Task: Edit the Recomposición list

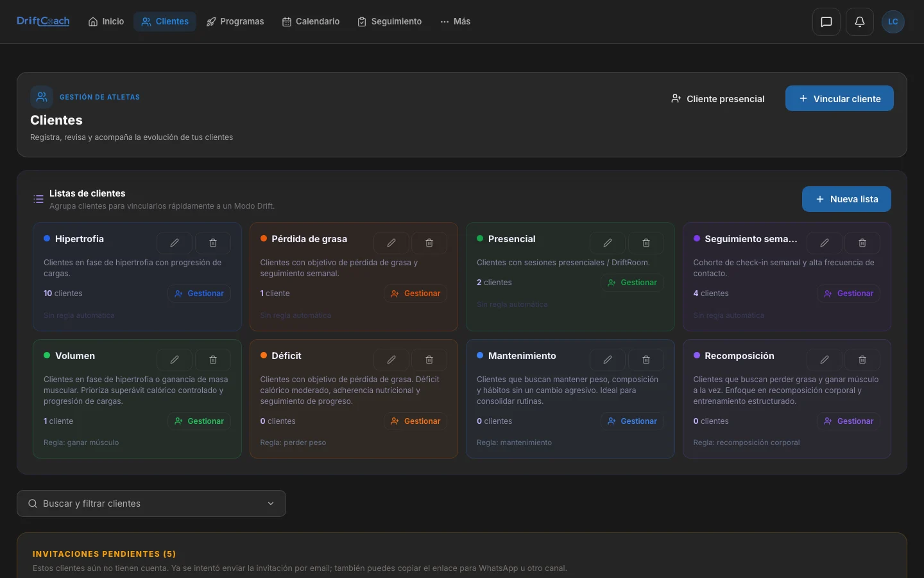Action: [825, 360]
